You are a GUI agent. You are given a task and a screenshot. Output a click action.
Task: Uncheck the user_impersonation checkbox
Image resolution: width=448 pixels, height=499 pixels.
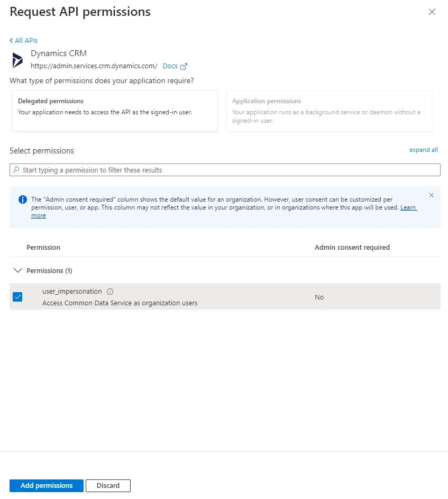pos(17,297)
